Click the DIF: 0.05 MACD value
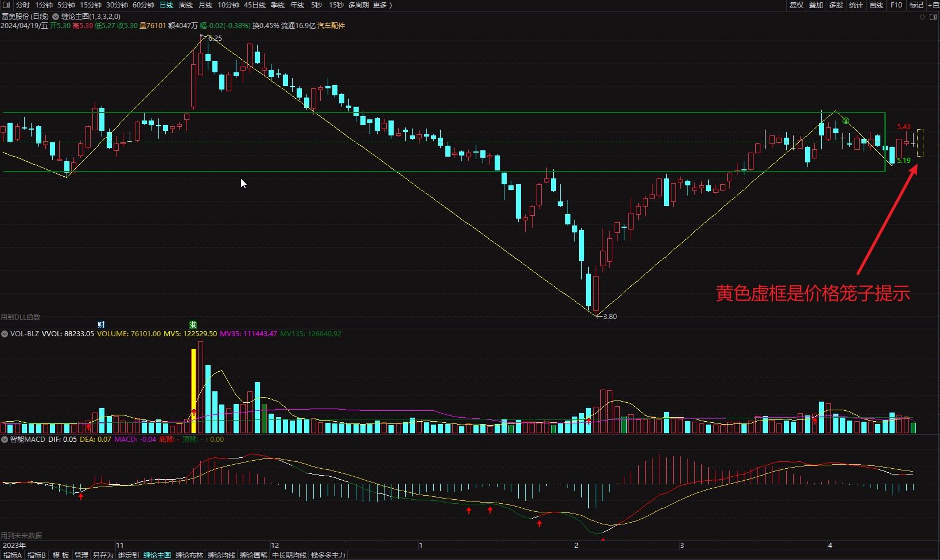Viewport: 940px width, 560px height. pos(63,439)
